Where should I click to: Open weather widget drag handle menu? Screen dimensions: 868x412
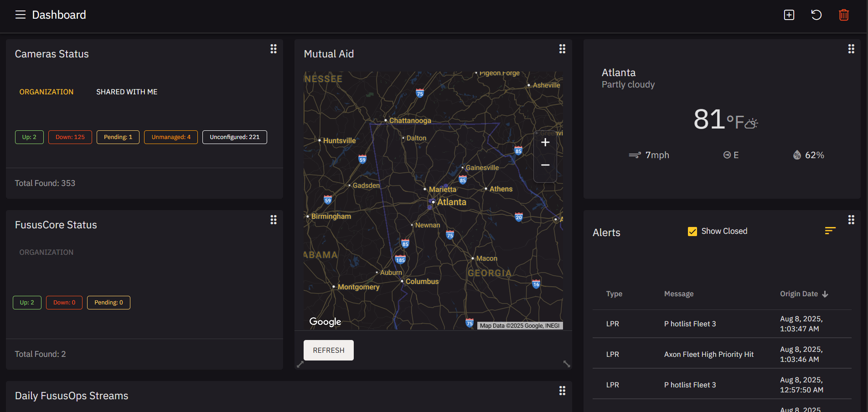point(851,49)
